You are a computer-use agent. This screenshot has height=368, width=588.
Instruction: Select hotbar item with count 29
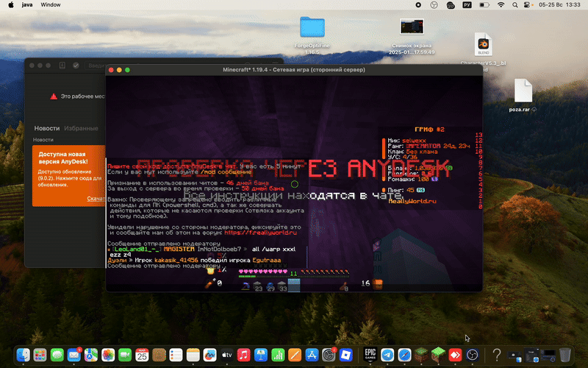270,286
